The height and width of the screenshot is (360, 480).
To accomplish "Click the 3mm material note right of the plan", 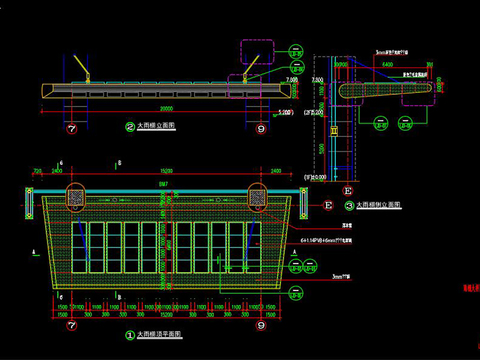I will pyautogui.click(x=341, y=276).
